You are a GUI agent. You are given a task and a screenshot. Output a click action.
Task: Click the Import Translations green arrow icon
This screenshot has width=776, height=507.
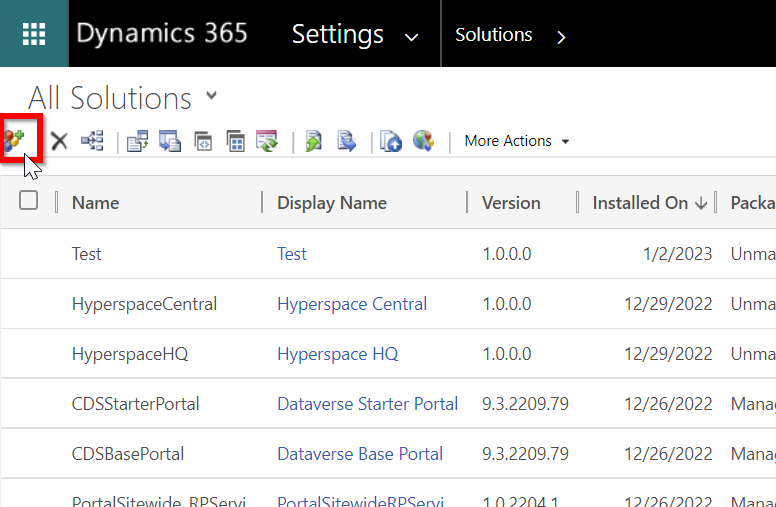click(x=314, y=141)
